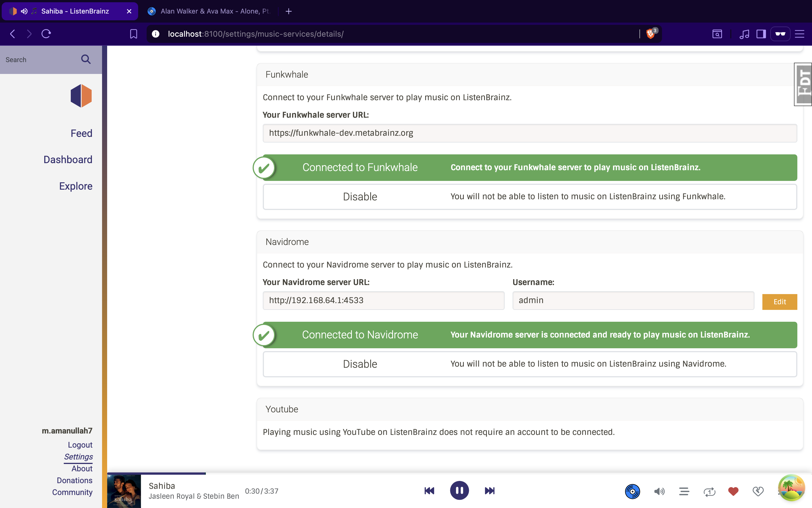Click the Navidrome server URL field

point(383,300)
